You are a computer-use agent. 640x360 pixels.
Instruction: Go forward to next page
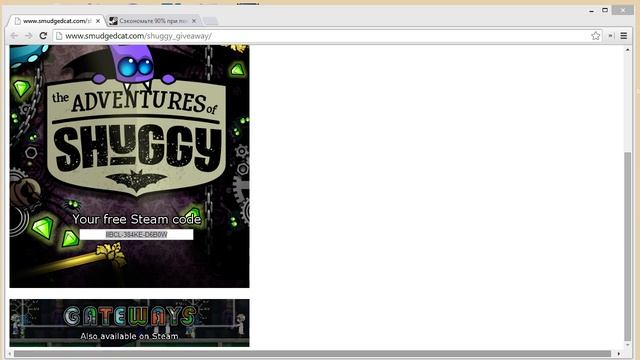coord(29,36)
